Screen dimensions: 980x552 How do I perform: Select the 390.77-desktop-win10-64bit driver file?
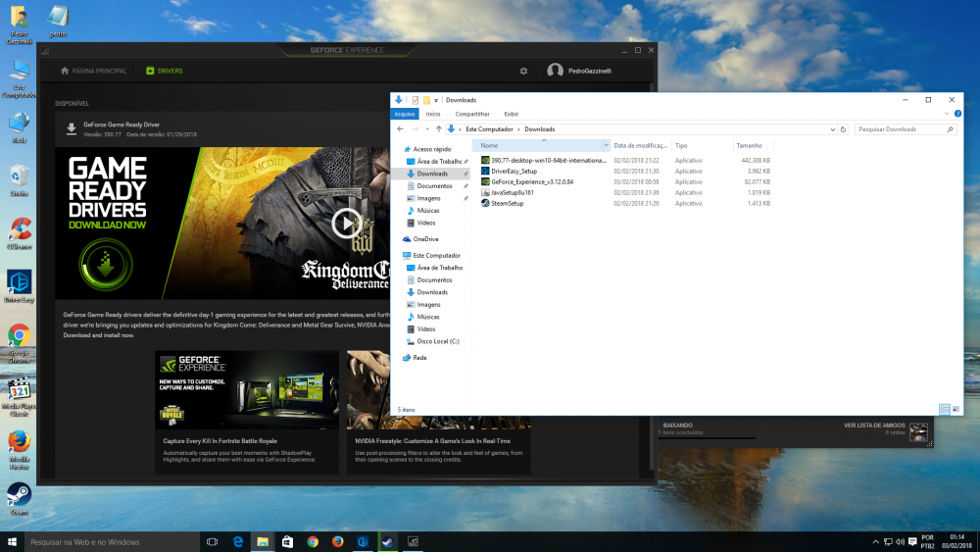point(544,161)
